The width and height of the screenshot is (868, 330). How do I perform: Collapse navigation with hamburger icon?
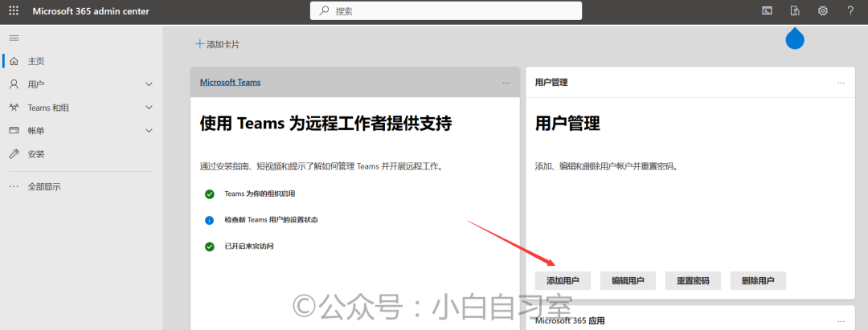pyautogui.click(x=14, y=38)
